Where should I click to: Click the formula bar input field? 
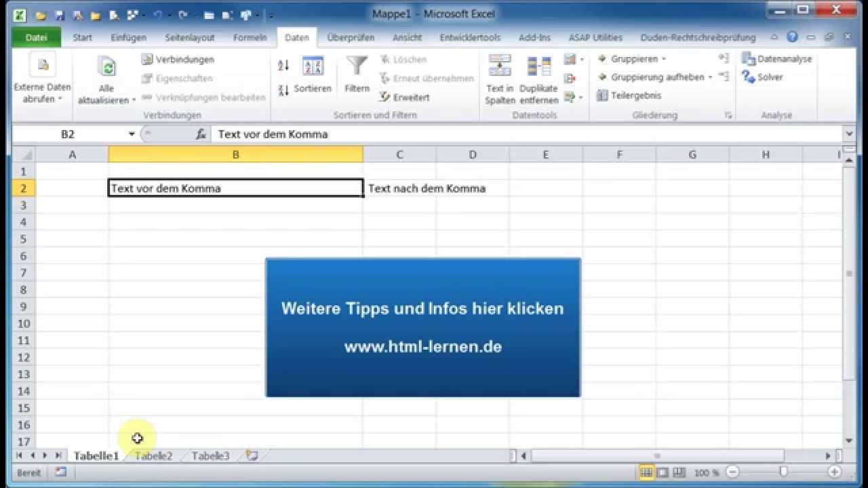point(527,134)
